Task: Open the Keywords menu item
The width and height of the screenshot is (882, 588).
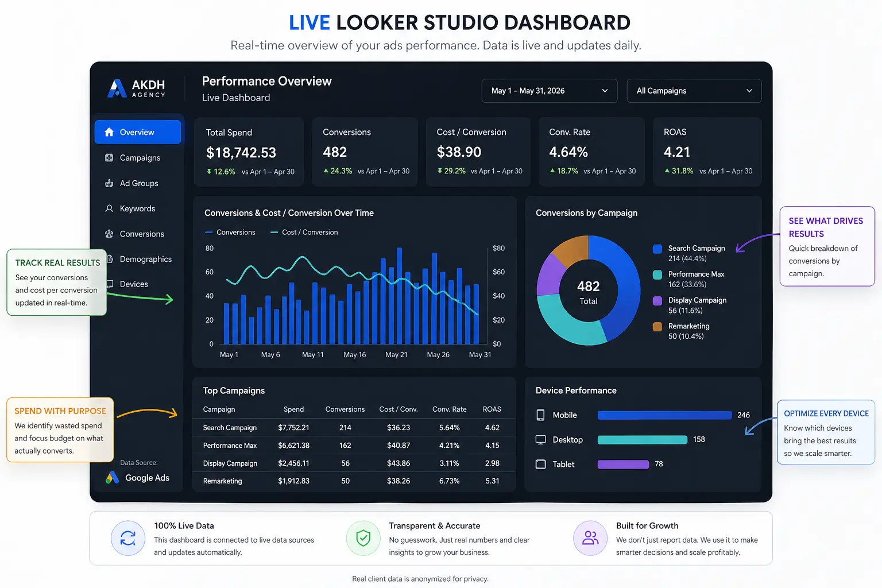Action: [x=138, y=208]
